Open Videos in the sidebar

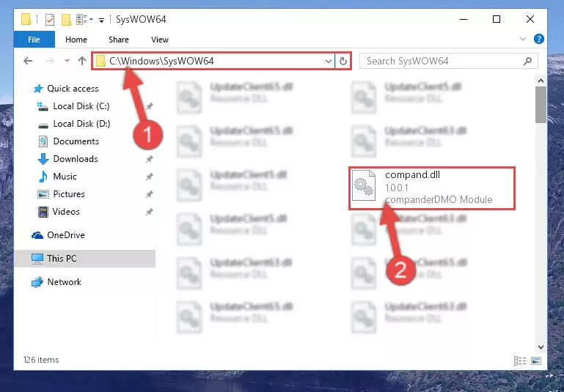[66, 212]
